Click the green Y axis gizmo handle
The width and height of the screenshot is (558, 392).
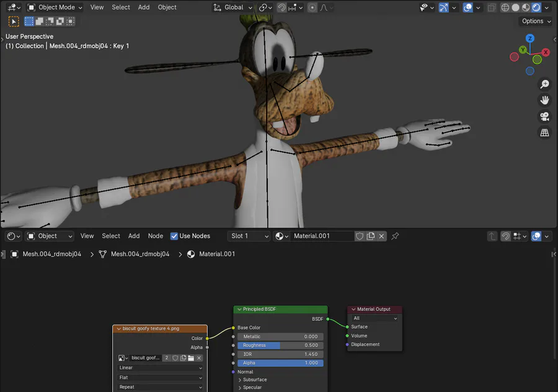coord(523,50)
